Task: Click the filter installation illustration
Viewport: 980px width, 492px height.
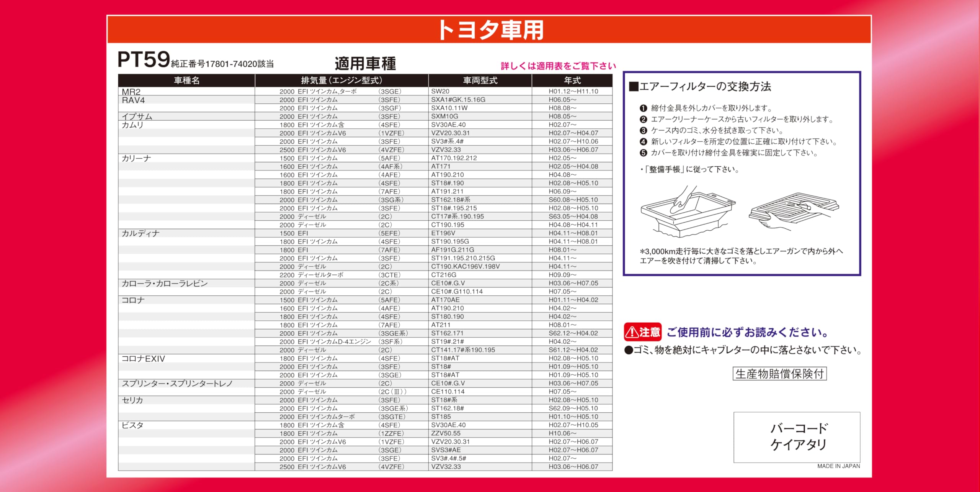Action: [794, 212]
